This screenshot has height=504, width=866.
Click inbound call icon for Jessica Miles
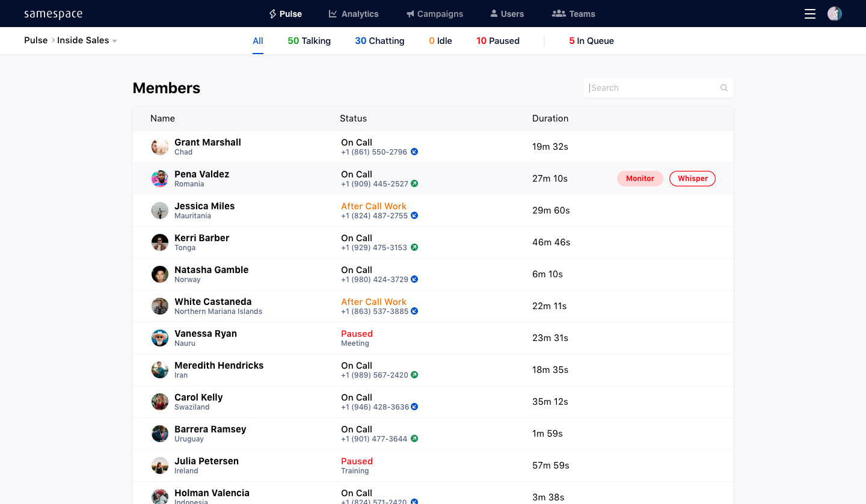[414, 216]
